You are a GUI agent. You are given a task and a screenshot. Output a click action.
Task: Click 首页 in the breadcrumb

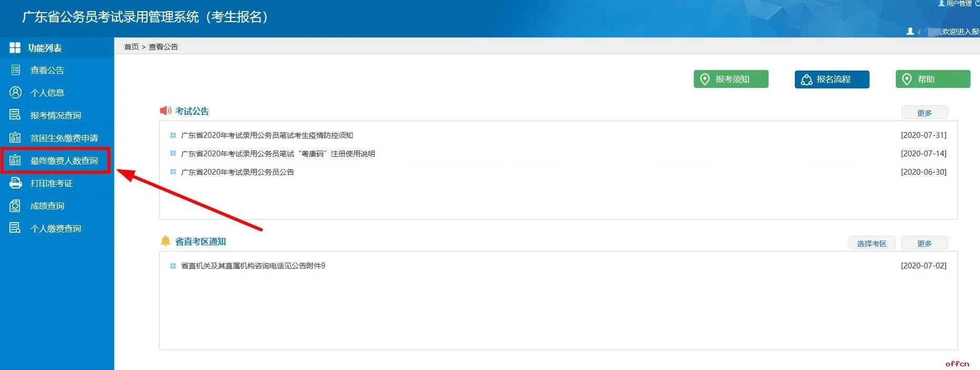(x=132, y=47)
